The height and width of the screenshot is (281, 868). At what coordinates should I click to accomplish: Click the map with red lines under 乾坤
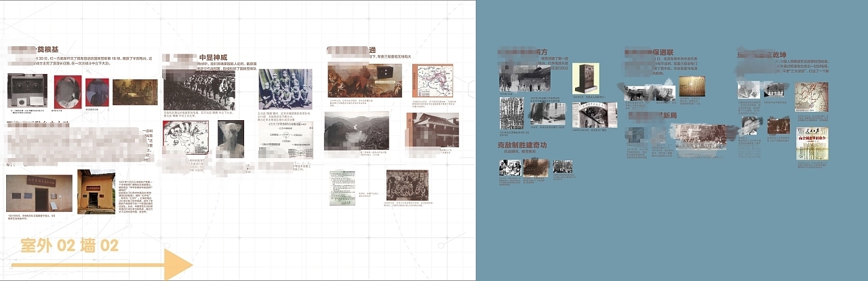click(812, 97)
